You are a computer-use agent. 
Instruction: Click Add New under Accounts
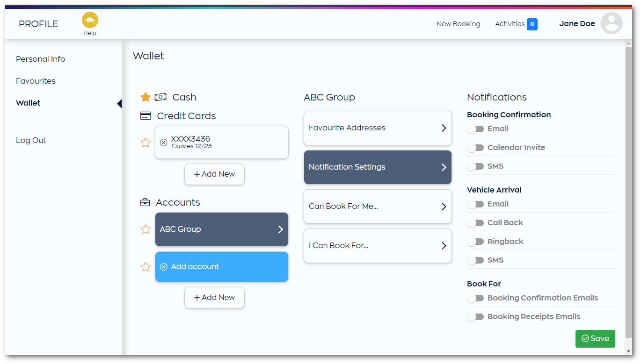click(x=214, y=298)
